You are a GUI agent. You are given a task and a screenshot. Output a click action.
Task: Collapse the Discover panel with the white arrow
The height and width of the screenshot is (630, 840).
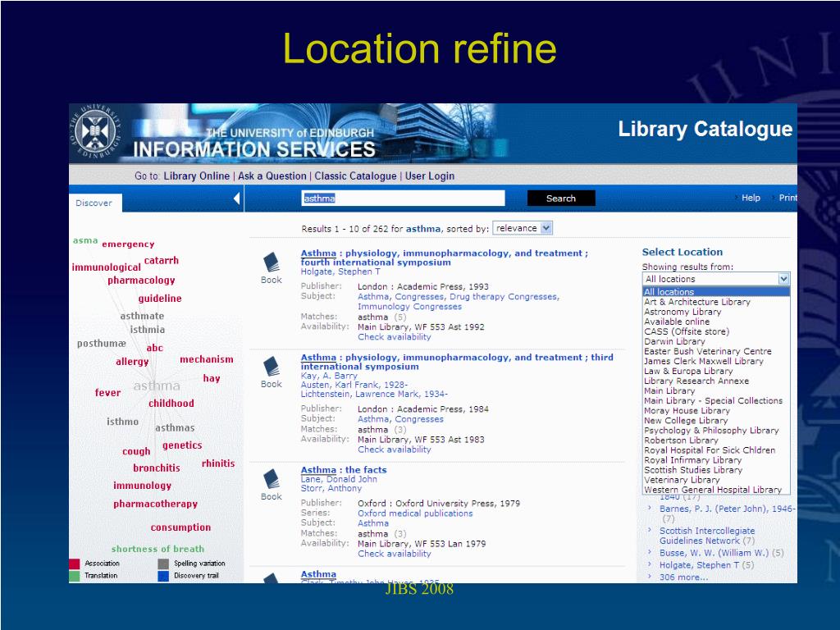[x=237, y=199]
